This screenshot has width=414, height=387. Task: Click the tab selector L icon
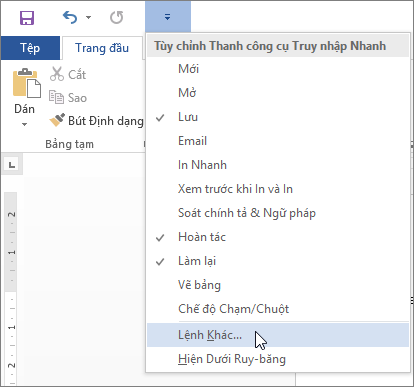[x=12, y=164]
